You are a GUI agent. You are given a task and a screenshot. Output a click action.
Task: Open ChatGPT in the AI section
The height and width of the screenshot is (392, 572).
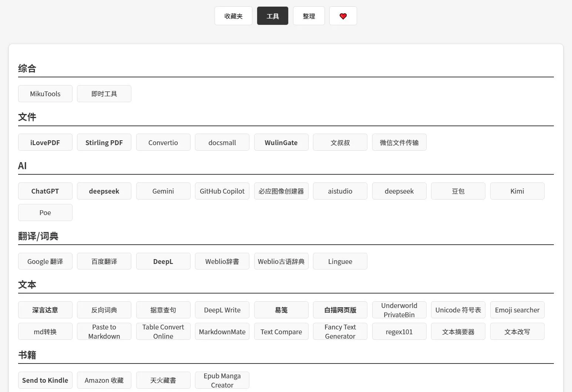[x=45, y=191]
